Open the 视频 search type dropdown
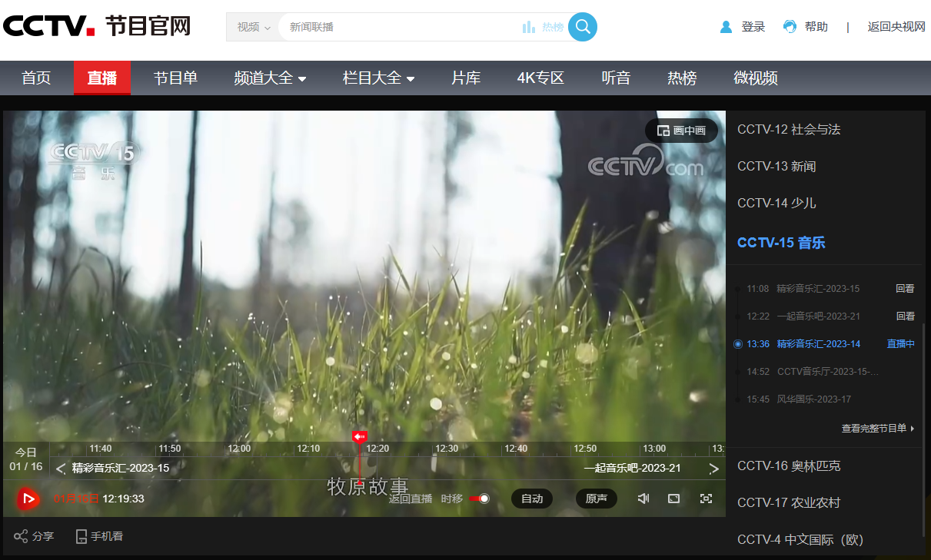The image size is (931, 560). pos(253,27)
